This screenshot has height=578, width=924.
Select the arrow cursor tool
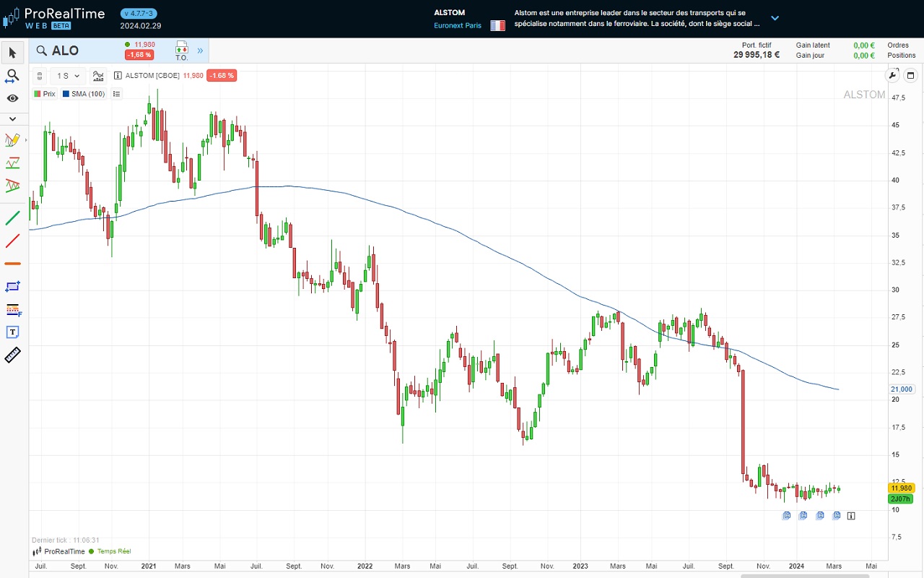[x=12, y=53]
